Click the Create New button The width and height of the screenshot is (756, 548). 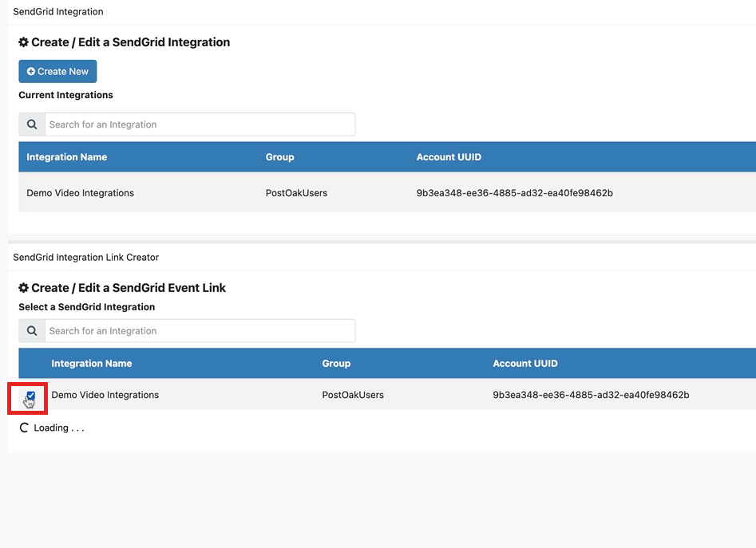[x=57, y=71]
